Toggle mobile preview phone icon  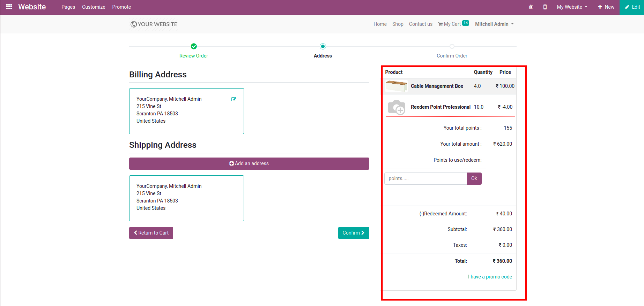[x=545, y=7]
